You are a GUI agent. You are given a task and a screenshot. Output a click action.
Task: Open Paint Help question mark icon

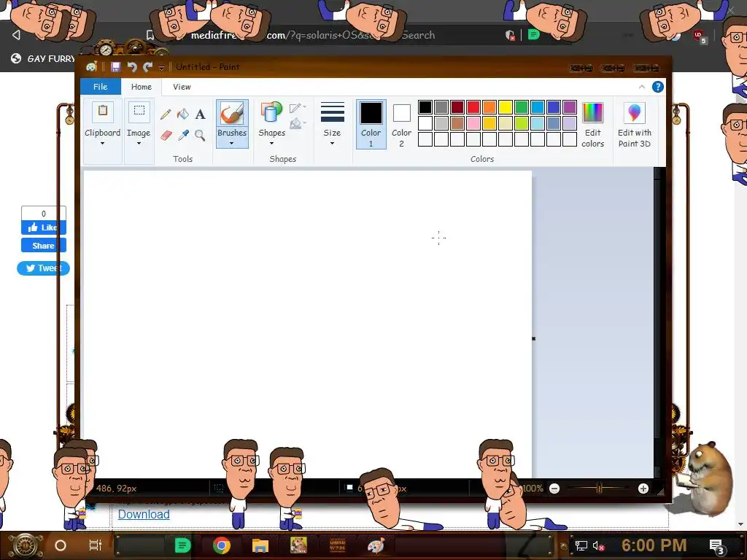click(657, 87)
